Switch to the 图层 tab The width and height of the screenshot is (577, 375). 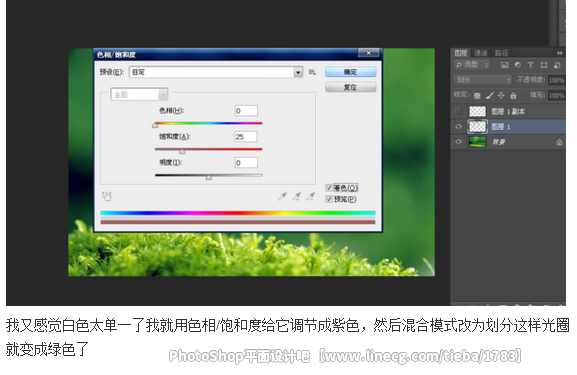[460, 53]
